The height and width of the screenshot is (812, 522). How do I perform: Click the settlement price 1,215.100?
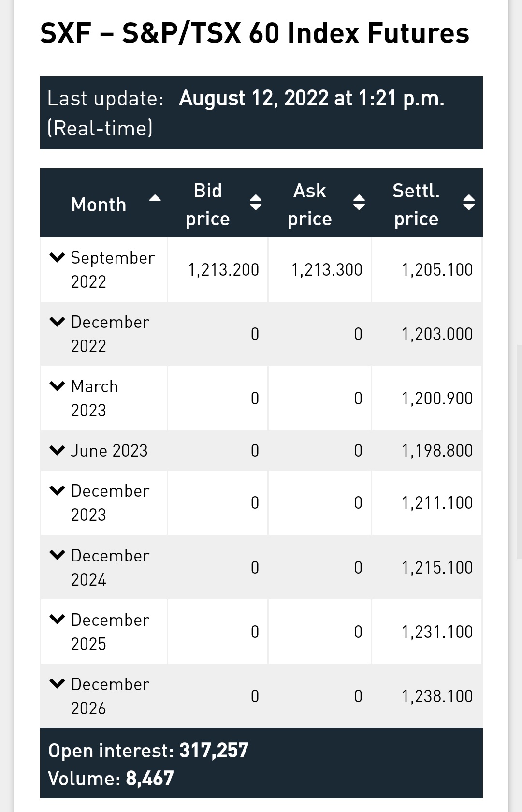point(437,568)
